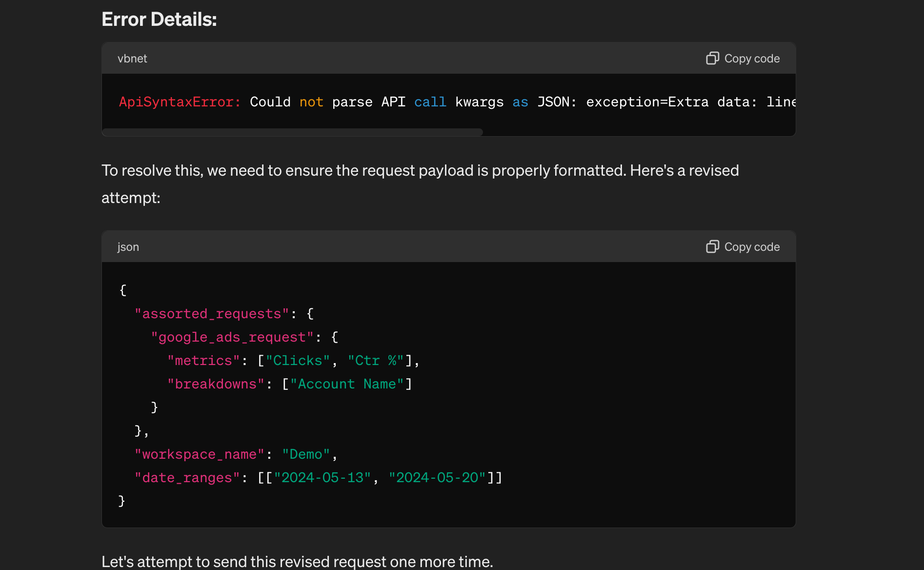Screen dimensions: 924x570
Task: Click the red 'ApiSyntaxError:' text
Action: [x=180, y=102]
